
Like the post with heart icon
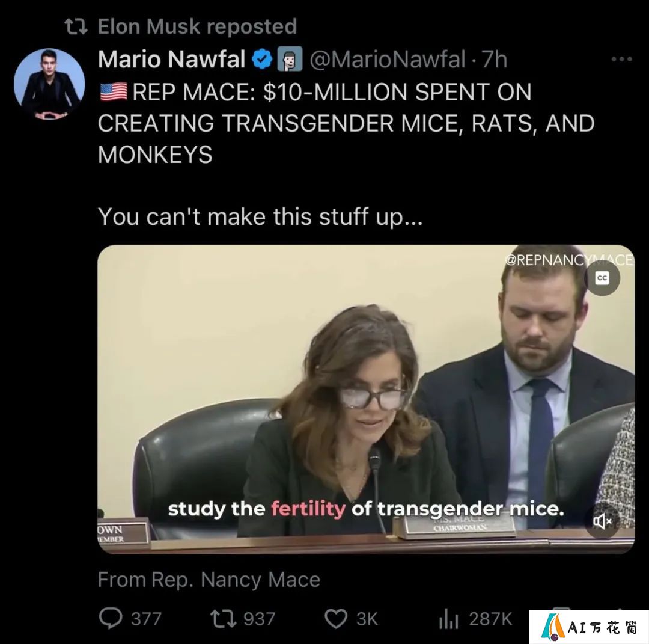click(336, 619)
